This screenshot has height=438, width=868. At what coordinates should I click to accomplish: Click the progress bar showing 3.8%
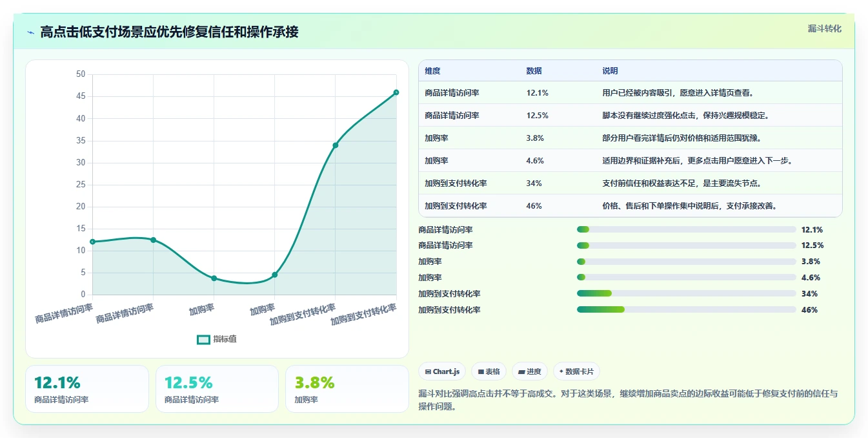tap(687, 262)
